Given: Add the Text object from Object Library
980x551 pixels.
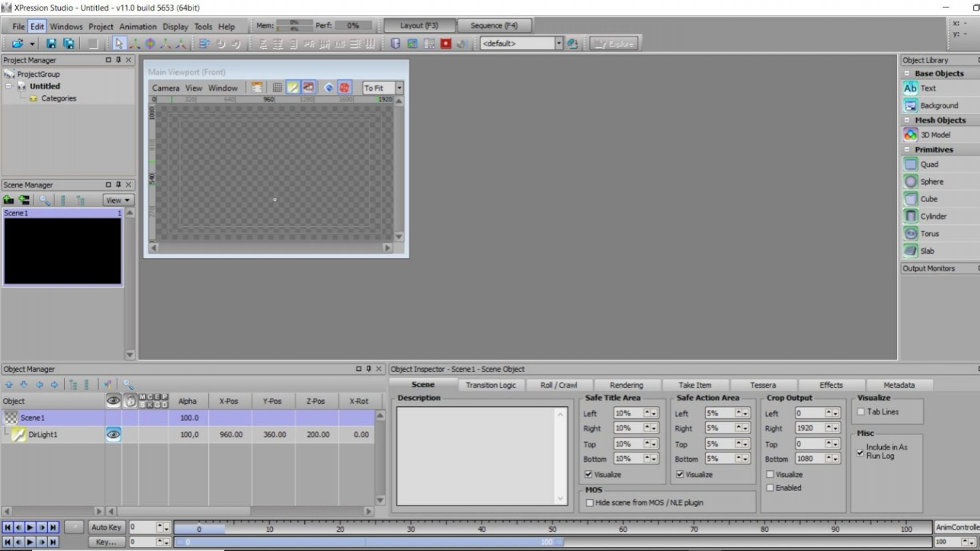Looking at the screenshot, I should (927, 88).
